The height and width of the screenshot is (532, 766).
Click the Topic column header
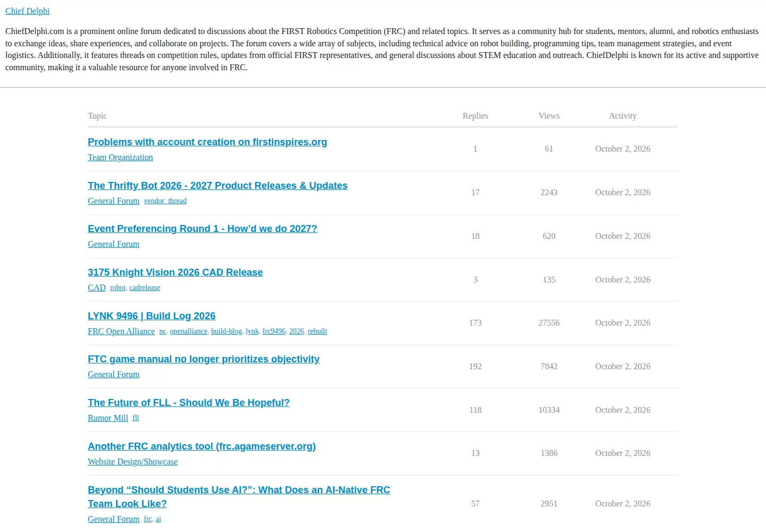97,116
